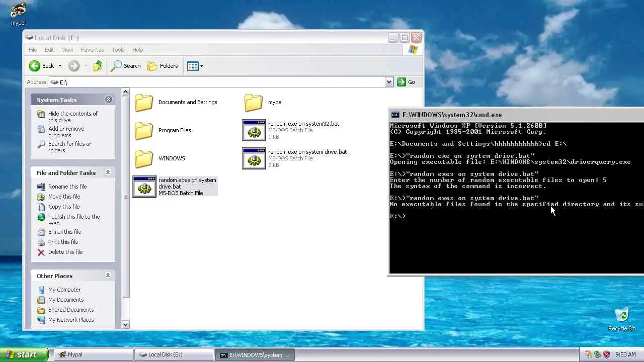Open the Views dropdown button
Viewport: 644px width, 362px height.
coord(195,66)
